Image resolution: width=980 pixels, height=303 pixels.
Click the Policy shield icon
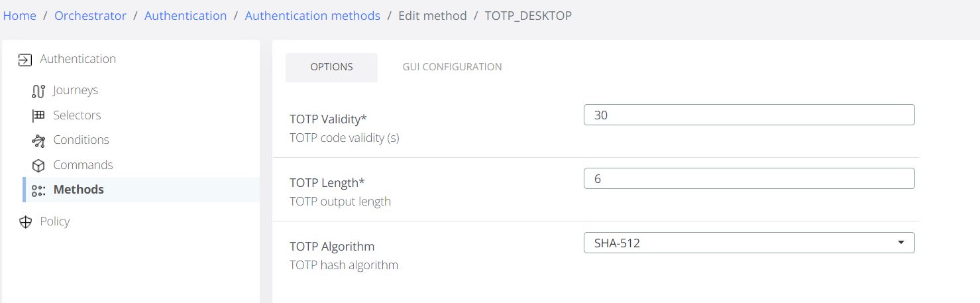tap(26, 222)
